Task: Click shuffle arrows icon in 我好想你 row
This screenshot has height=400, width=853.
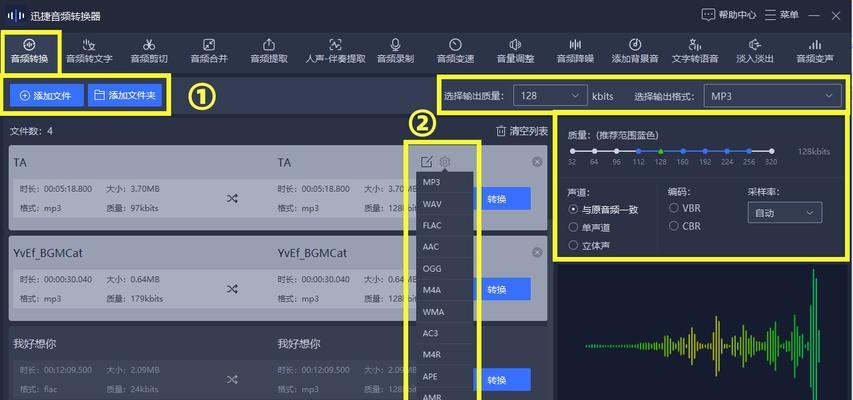Action: [x=232, y=379]
